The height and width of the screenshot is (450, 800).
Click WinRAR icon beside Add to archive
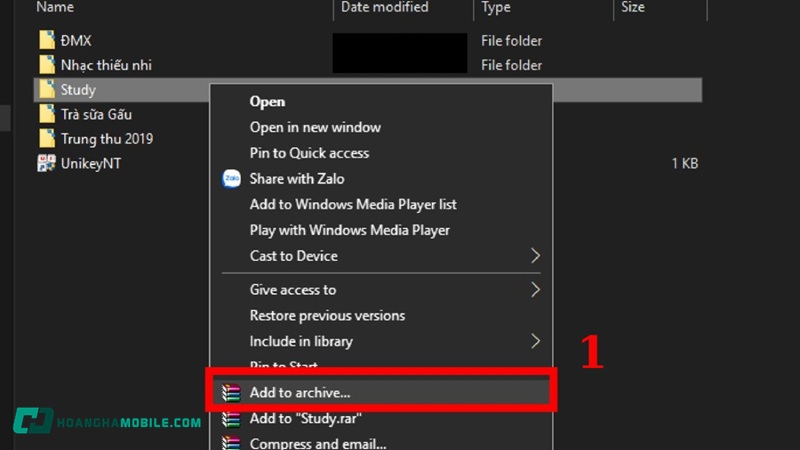pos(231,393)
